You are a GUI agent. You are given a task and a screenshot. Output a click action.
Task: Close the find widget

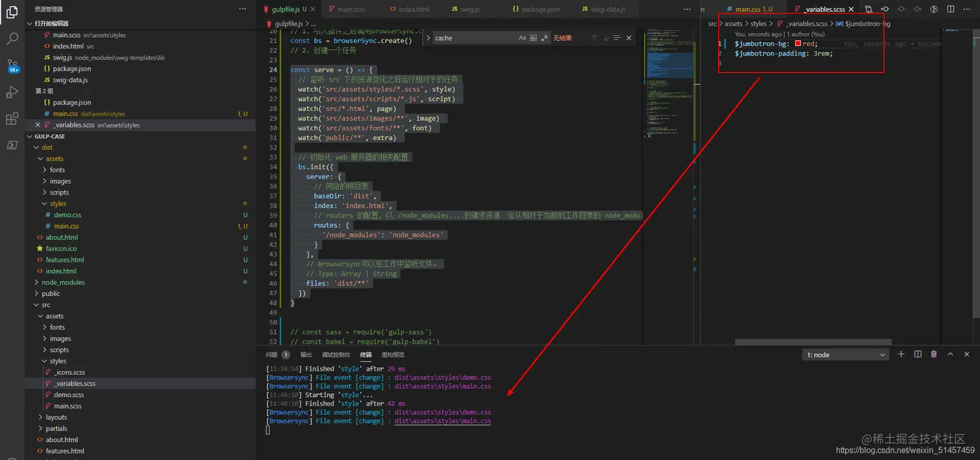click(629, 38)
